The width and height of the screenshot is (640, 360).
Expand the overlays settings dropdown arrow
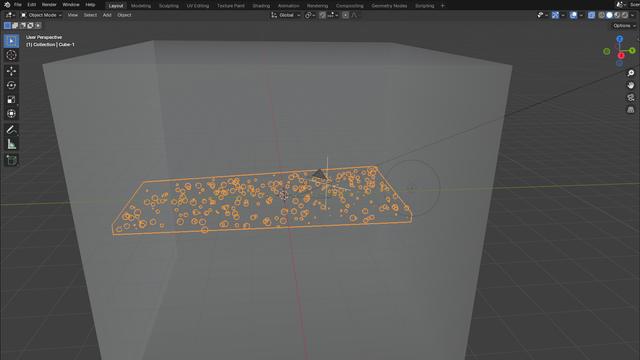(581, 15)
